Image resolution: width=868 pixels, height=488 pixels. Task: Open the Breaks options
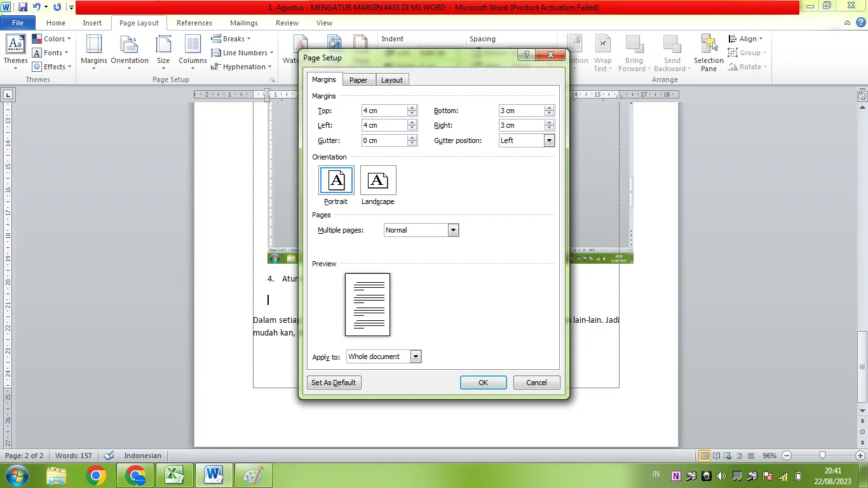coord(231,38)
